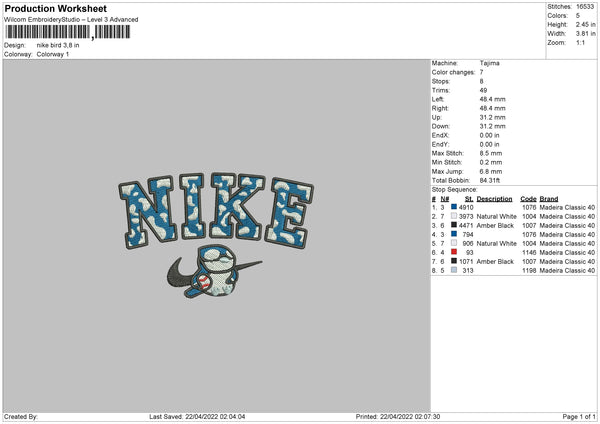Click the Down value '31.2 mm'
The image size is (600, 424).
tap(492, 126)
